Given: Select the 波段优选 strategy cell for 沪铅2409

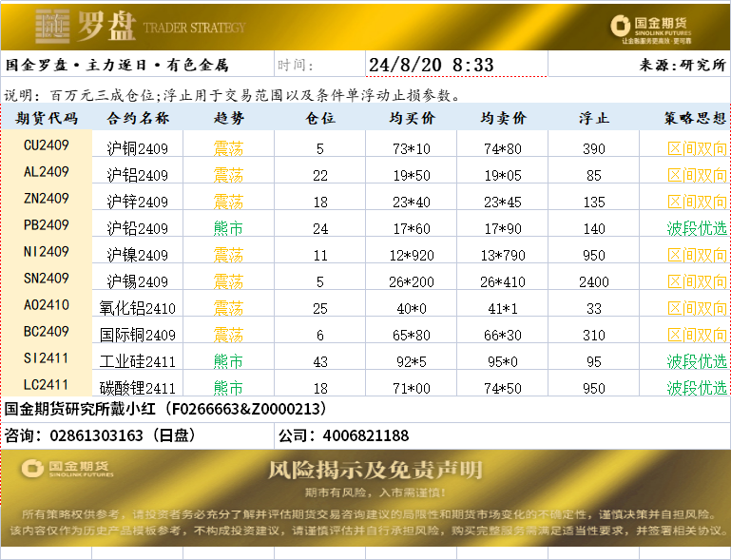Looking at the screenshot, I should tap(684, 223).
